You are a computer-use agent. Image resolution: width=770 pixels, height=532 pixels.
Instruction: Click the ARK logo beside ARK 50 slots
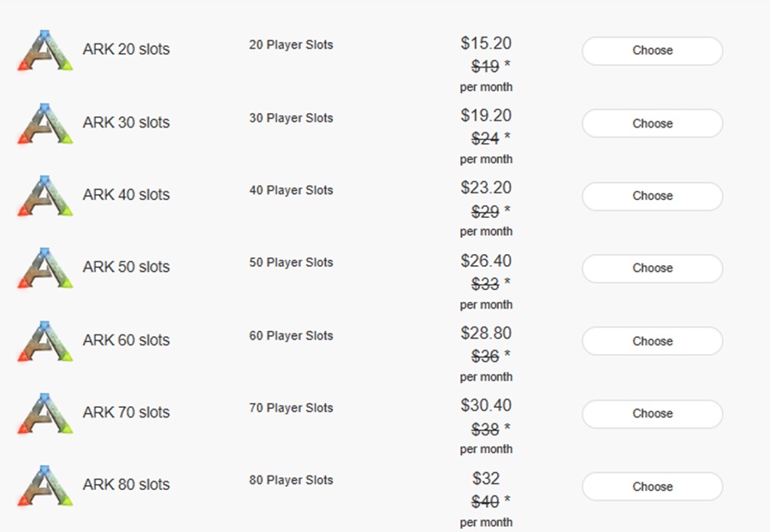tap(44, 267)
